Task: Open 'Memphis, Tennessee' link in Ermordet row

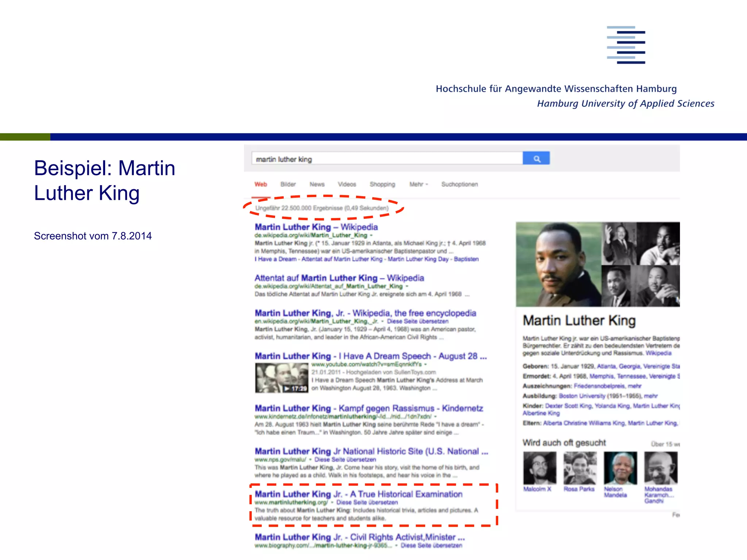Action: 618,376
